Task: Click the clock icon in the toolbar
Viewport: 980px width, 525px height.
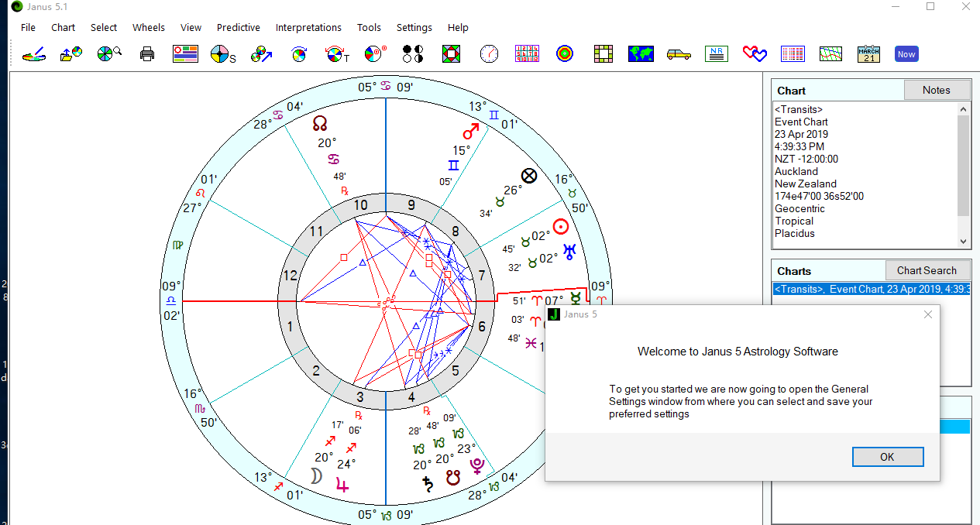Action: pyautogui.click(x=489, y=53)
